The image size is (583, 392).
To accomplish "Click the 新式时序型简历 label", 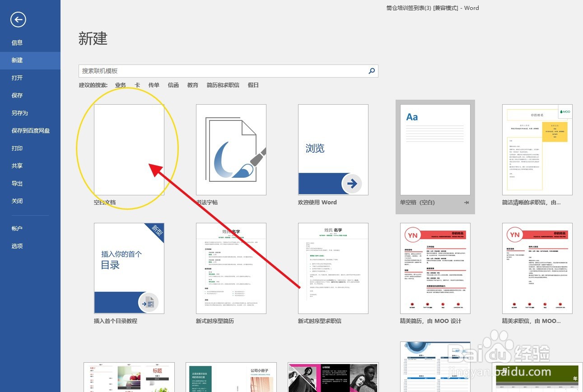I will [215, 321].
